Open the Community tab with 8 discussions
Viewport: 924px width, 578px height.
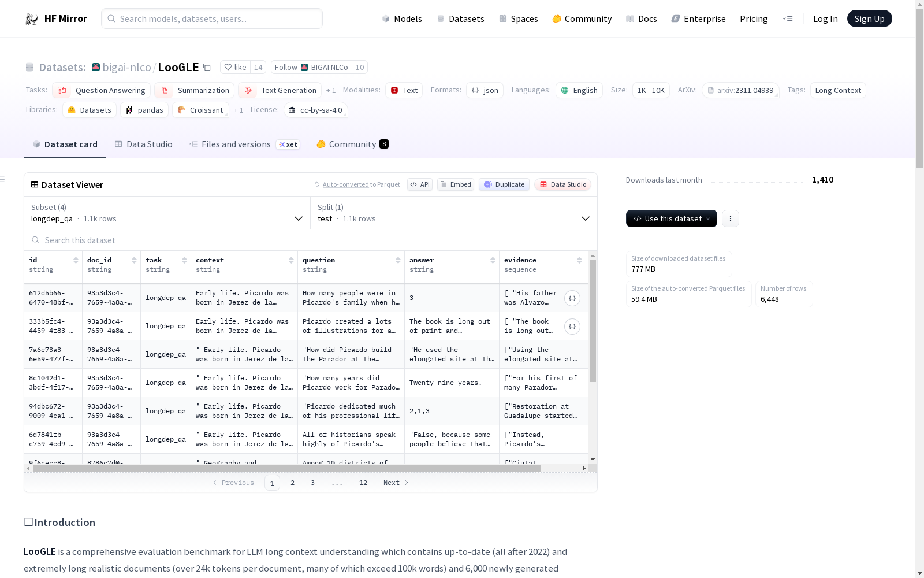click(352, 144)
